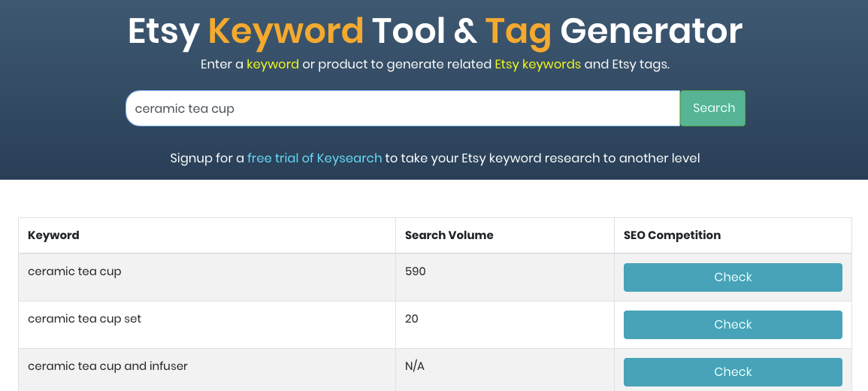
Task: Click the SEO Competition column header
Action: (x=733, y=235)
